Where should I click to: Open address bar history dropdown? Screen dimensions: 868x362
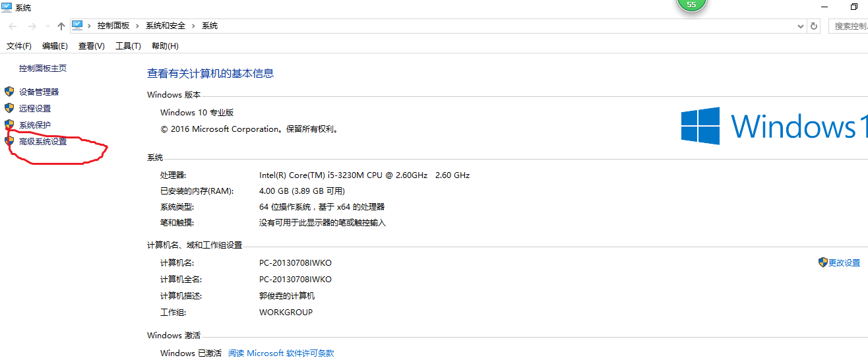[x=800, y=26]
